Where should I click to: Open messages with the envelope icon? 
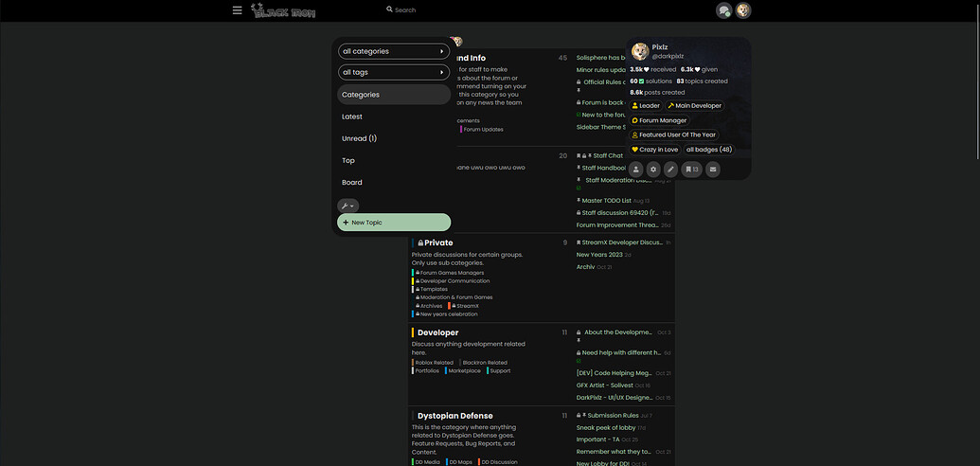coord(713,169)
